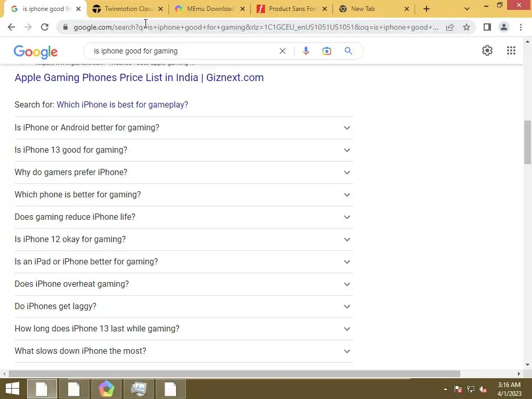532x399 pixels.
Task: Open the system monitor taskbar icon
Action: coord(138,389)
